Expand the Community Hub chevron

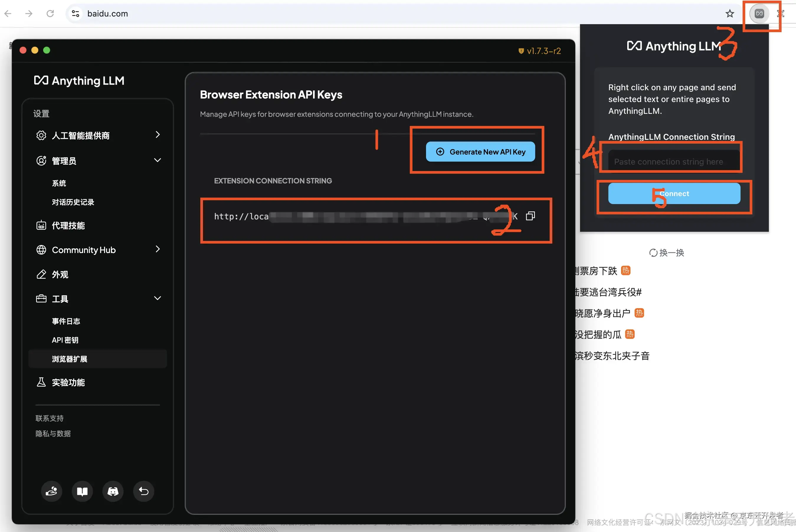coord(158,249)
